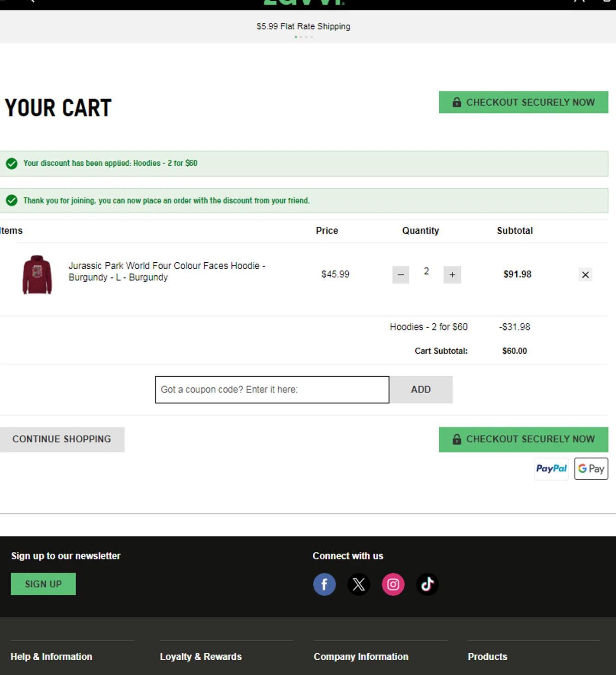Image resolution: width=616 pixels, height=675 pixels.
Task: Click the bottom Checkout Securely Now button
Action: [x=523, y=439]
